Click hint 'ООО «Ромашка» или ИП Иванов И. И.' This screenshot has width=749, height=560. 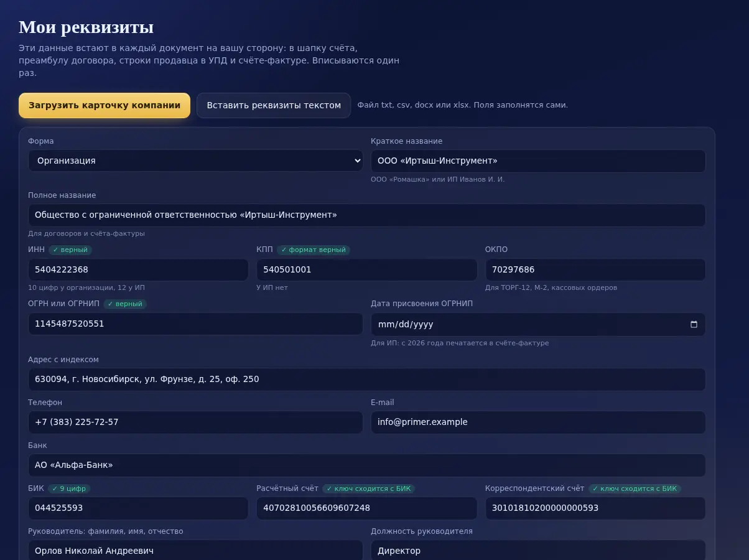438,179
